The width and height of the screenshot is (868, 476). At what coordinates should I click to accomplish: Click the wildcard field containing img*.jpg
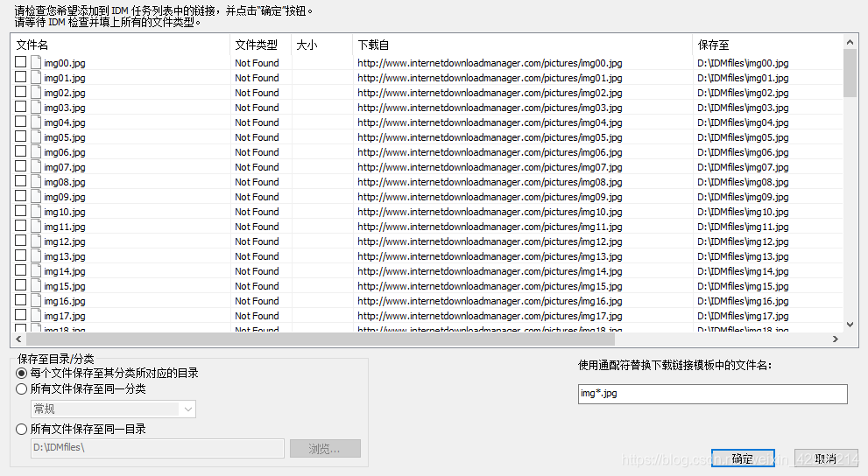712,394
